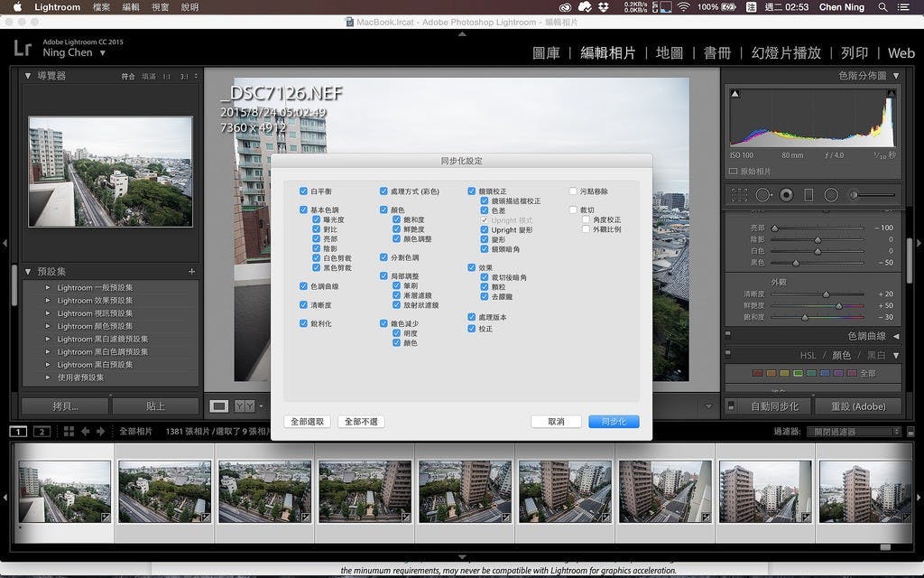The width and height of the screenshot is (924, 578).
Task: Switch to the 圖庫 module
Action: pyautogui.click(x=552, y=53)
